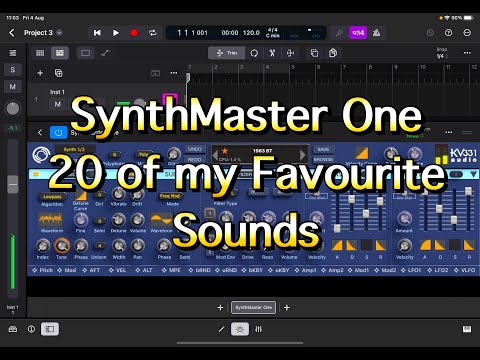Add a new track with plus button
480x360 pixels.
tap(40, 73)
